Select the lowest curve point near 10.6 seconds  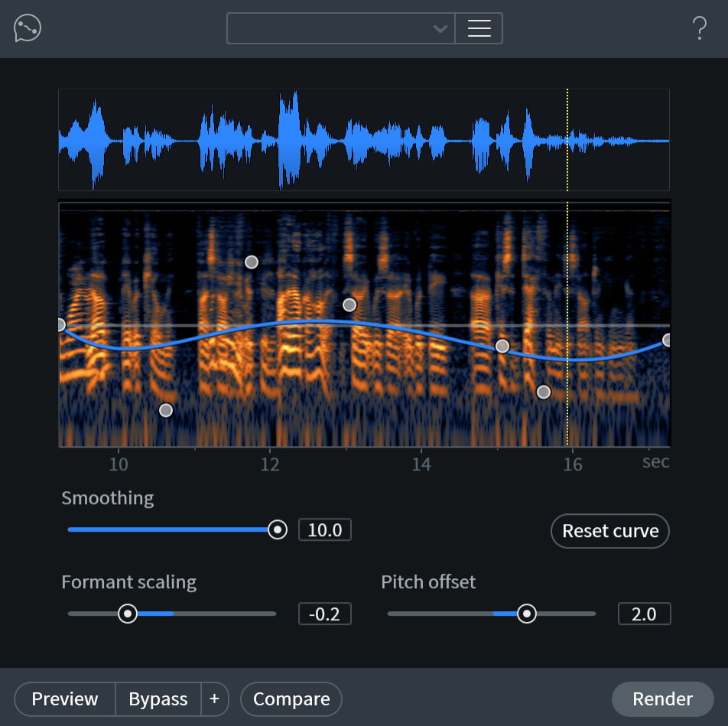point(166,410)
